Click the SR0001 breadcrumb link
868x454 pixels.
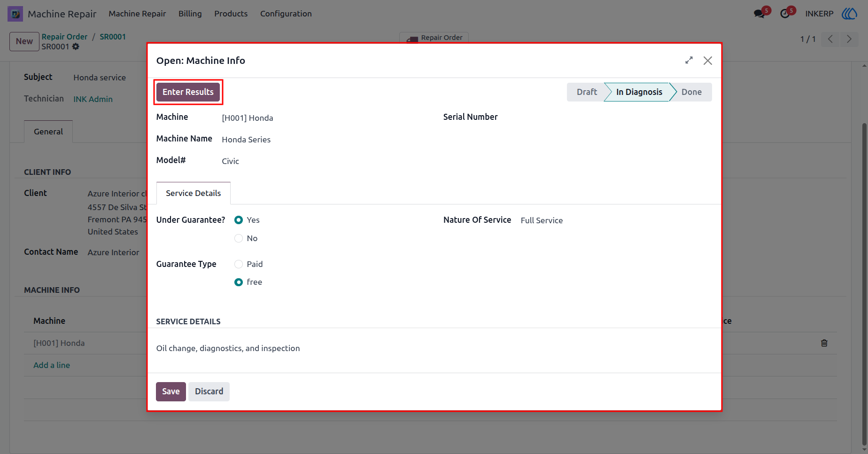point(113,37)
